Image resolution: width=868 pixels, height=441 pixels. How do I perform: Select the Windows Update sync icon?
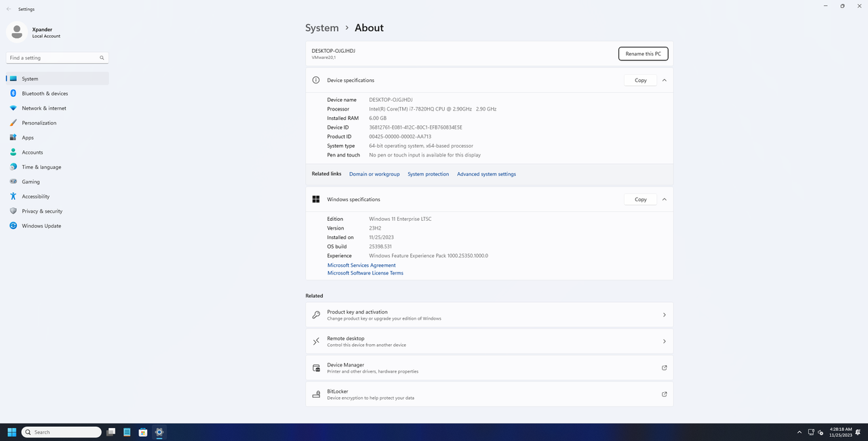pos(13,226)
